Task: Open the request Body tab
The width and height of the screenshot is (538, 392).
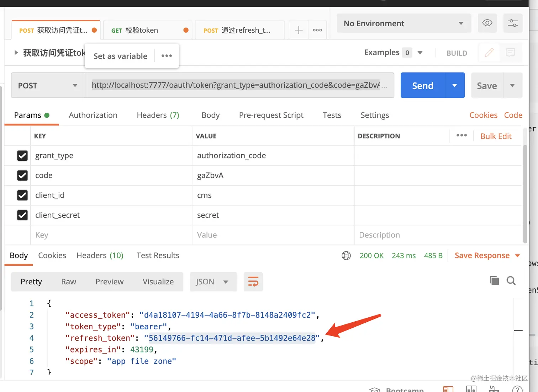Action: [x=211, y=115]
